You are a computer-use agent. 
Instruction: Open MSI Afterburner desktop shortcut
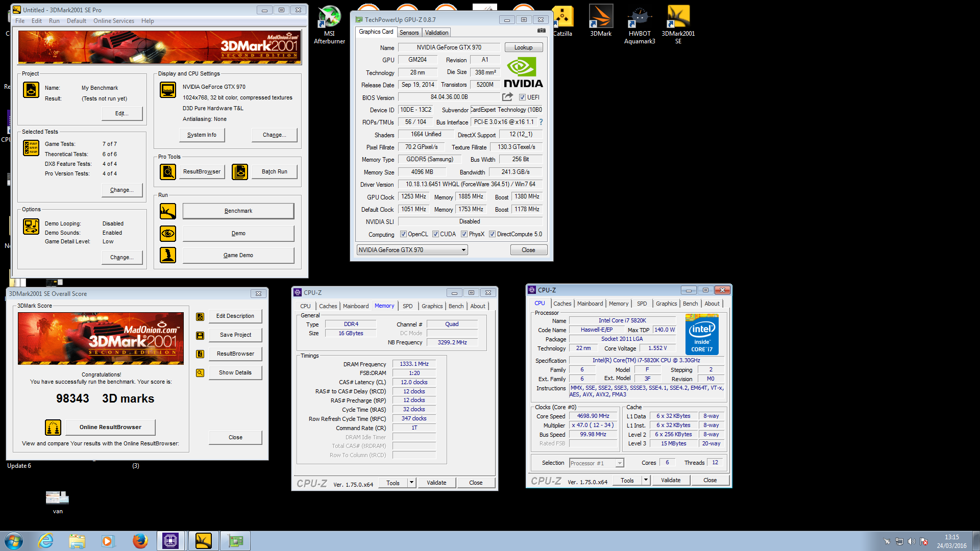(329, 24)
